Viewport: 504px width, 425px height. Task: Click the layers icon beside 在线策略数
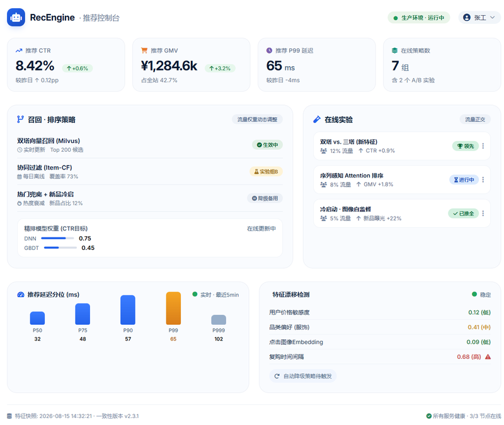point(394,50)
